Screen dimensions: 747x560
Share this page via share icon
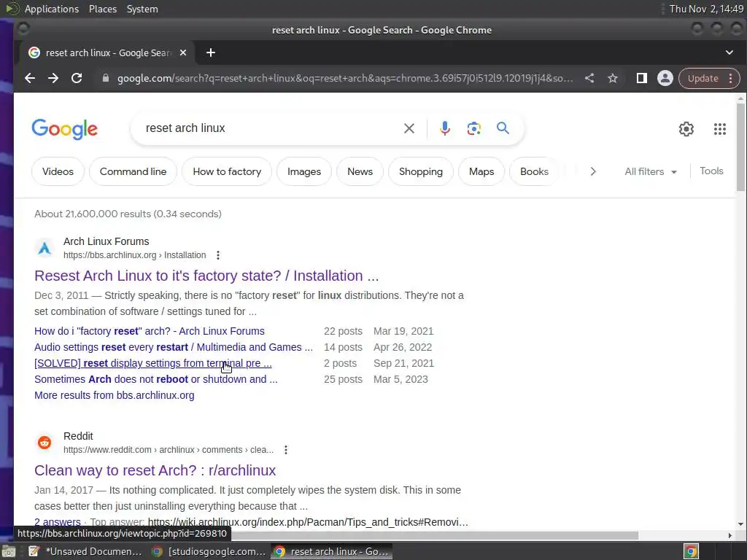click(589, 79)
